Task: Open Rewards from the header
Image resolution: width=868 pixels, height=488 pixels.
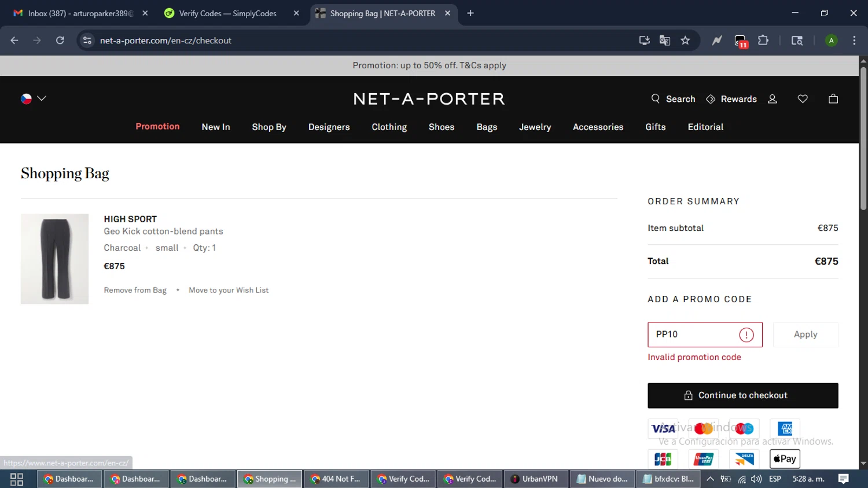Action: [731, 99]
